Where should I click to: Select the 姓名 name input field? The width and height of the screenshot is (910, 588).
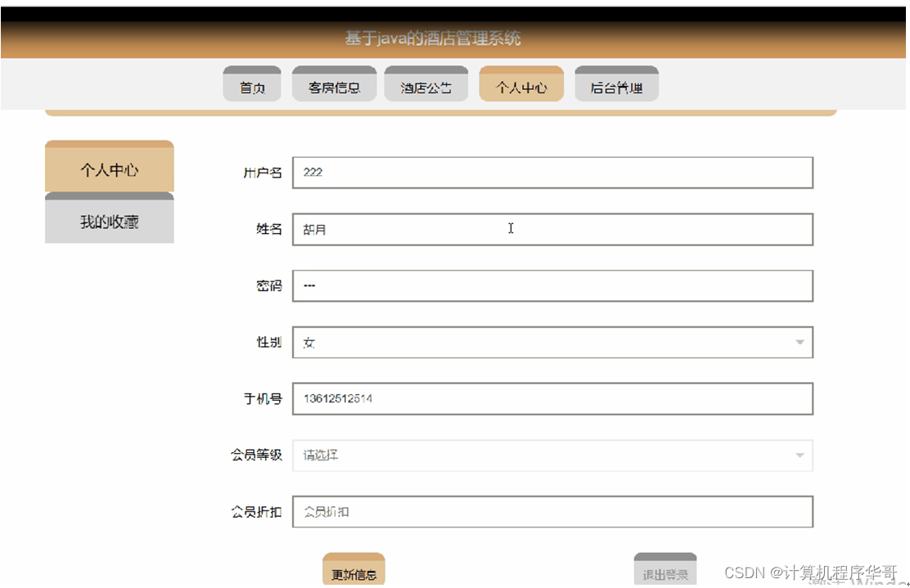[552, 229]
